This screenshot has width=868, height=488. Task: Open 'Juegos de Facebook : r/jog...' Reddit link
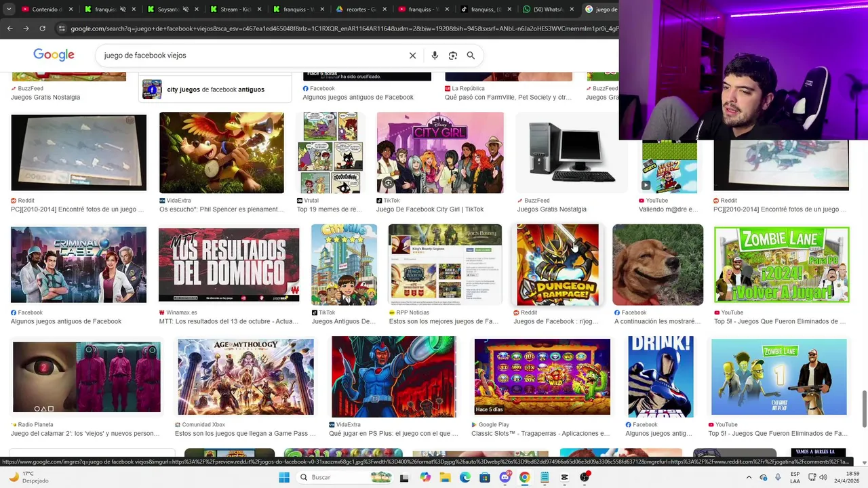(x=556, y=321)
